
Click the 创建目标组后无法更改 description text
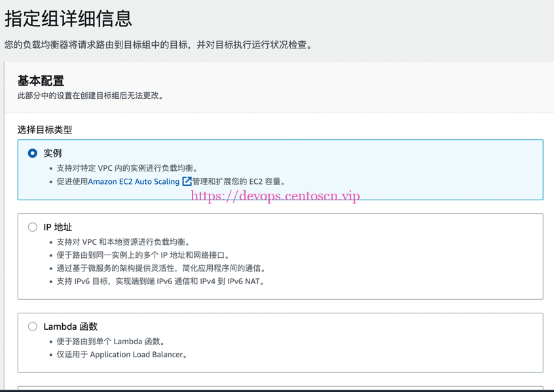[x=92, y=96]
